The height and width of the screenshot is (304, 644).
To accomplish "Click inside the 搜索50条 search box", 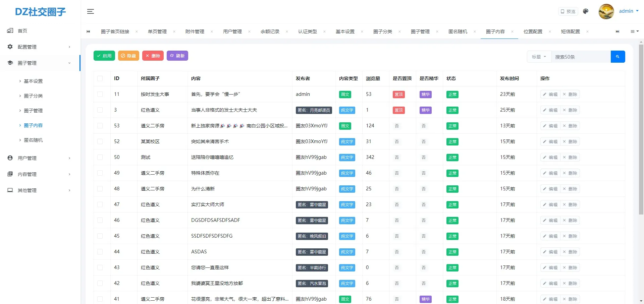I will coord(581,56).
